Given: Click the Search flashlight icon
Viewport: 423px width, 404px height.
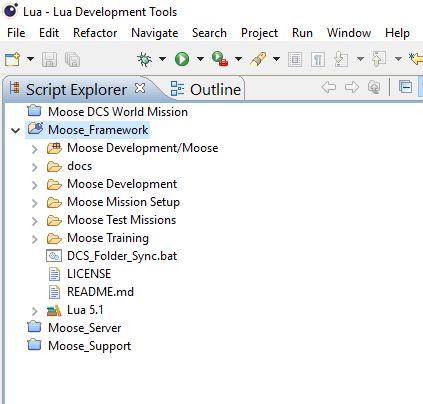Looking at the screenshot, I should click(258, 59).
